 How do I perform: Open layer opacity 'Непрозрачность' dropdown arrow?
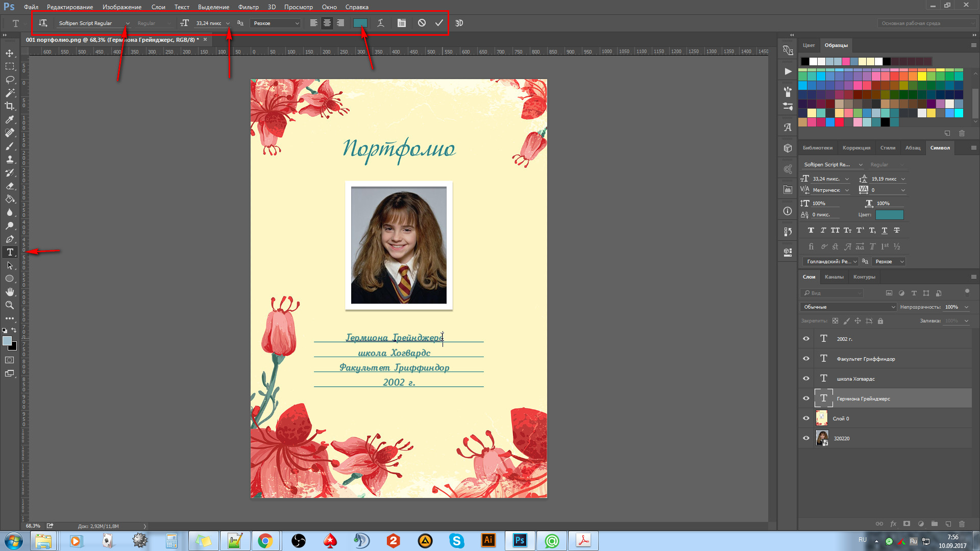(966, 307)
